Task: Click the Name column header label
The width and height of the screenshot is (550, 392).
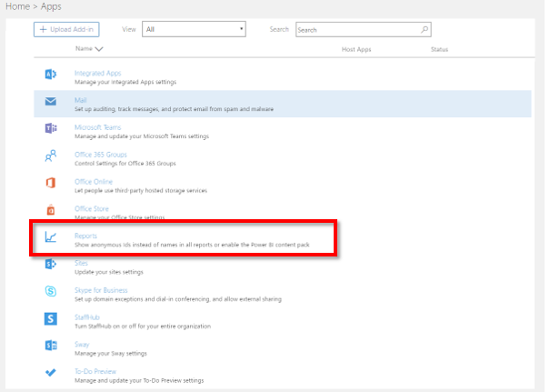Action: pos(84,49)
